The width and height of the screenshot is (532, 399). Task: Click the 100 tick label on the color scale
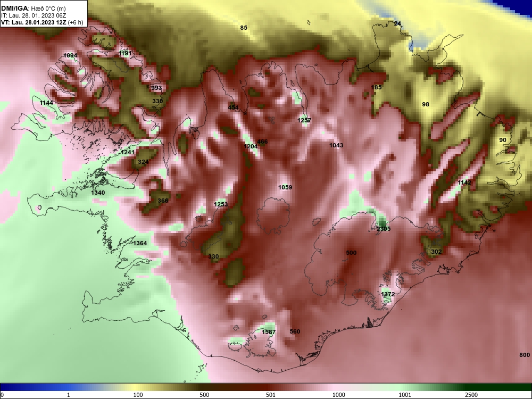138,395
